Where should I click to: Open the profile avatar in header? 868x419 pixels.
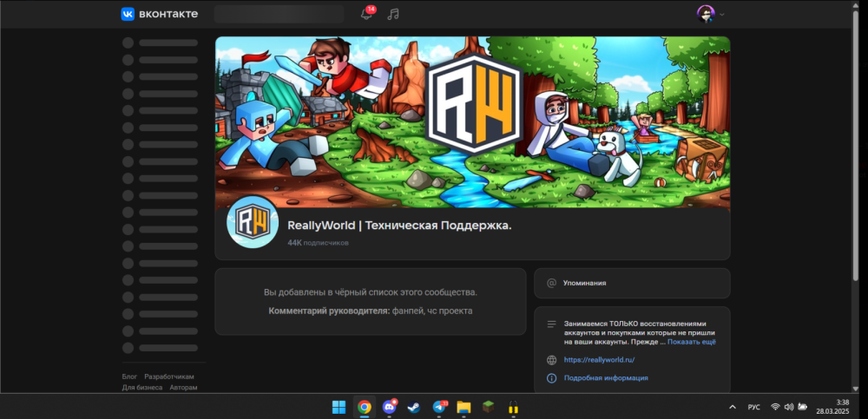point(706,14)
